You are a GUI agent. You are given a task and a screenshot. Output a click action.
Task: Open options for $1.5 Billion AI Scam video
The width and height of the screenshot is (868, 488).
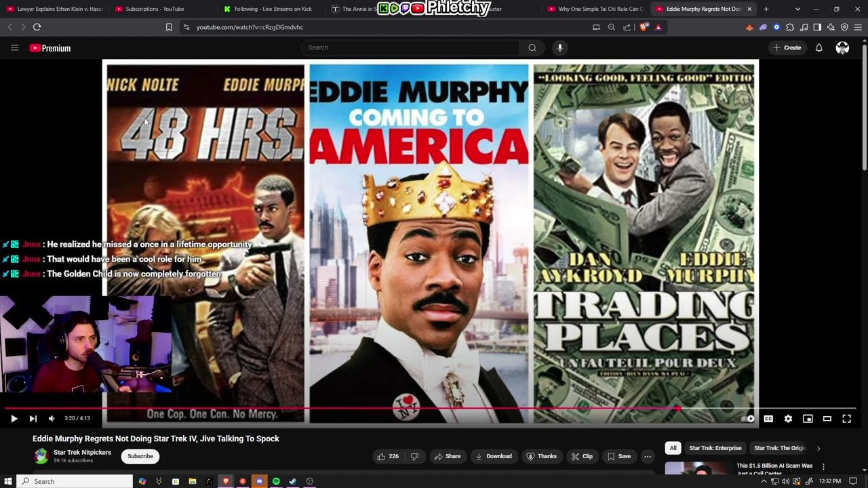[823, 467]
